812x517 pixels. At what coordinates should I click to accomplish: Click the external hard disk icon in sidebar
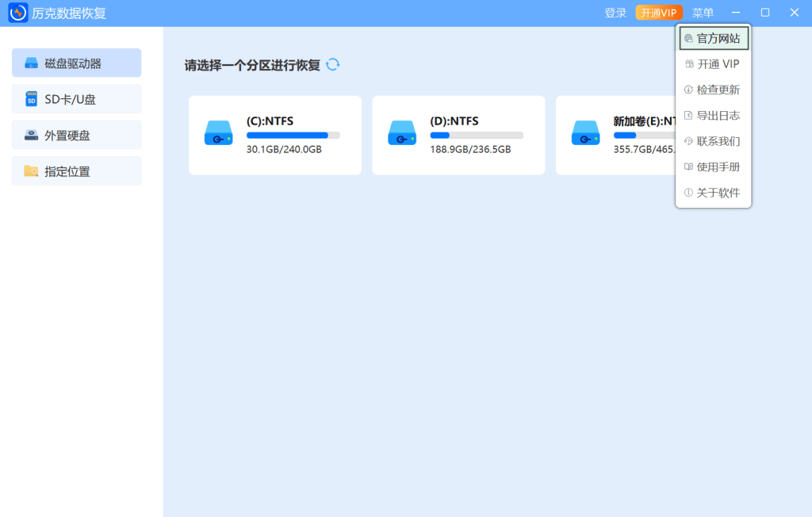tap(32, 136)
